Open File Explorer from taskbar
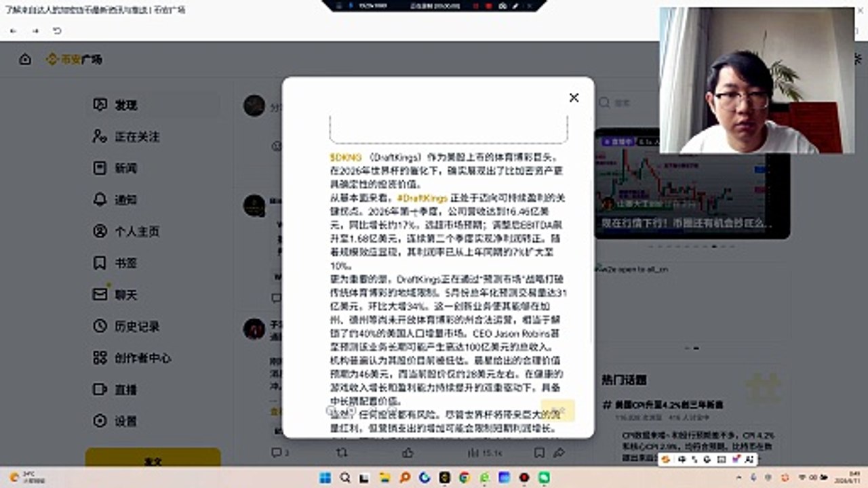The height and width of the screenshot is (488, 868). click(384, 477)
